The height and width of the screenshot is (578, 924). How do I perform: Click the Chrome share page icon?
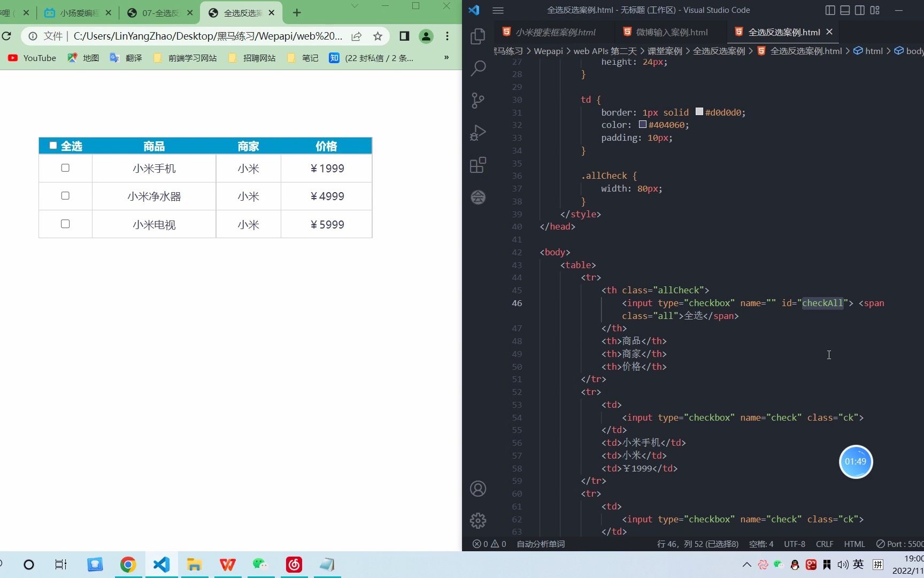[356, 36]
